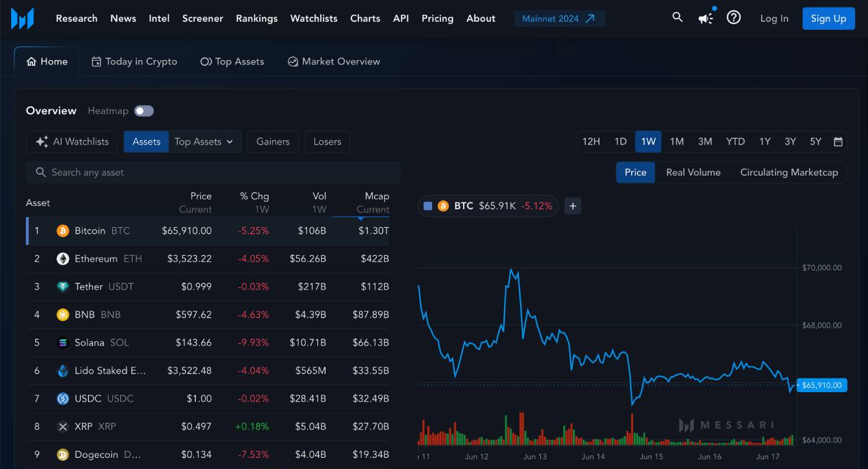The height and width of the screenshot is (469, 868).
Task: Set chart range to 1Y
Action: (x=765, y=141)
